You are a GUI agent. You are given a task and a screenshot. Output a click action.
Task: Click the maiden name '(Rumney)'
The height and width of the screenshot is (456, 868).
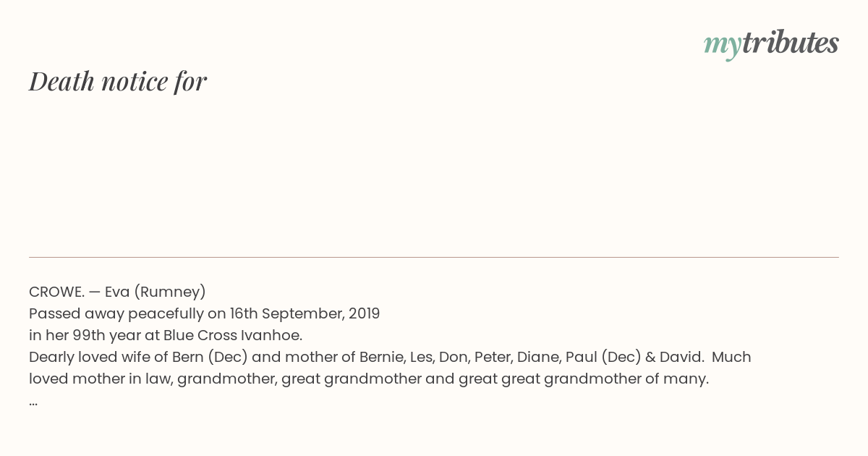tap(171, 292)
